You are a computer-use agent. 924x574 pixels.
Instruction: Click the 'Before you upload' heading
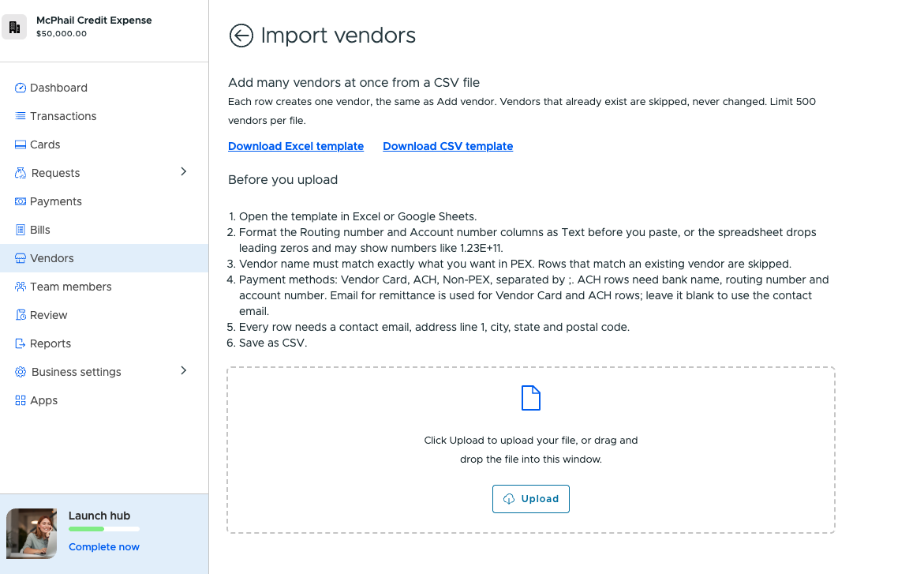coord(282,180)
